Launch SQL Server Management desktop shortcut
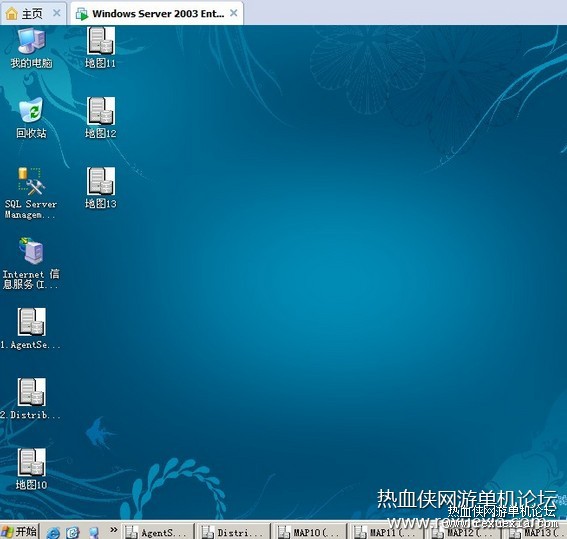 31,193
